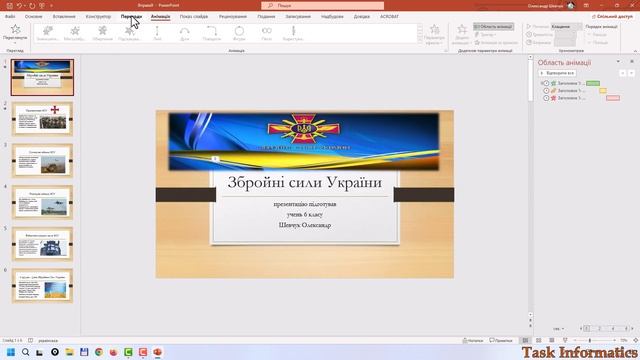Open the Trigger dropdown in ribbon
The image size is (640, 360).
pos(485,35)
